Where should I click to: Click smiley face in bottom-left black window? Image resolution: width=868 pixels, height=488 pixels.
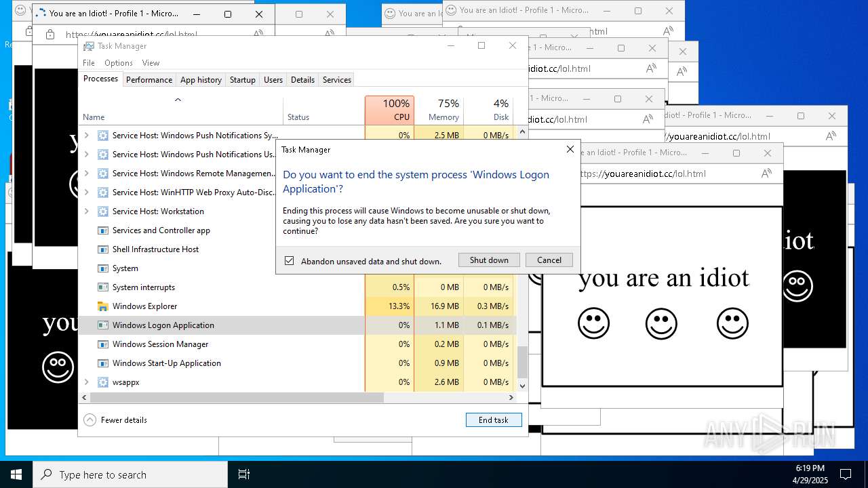tap(58, 367)
